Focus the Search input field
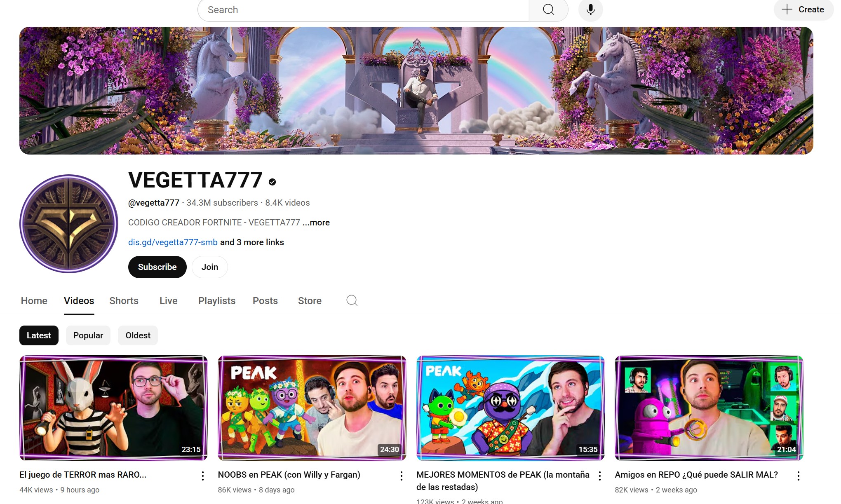This screenshot has width=841, height=504. [363, 10]
